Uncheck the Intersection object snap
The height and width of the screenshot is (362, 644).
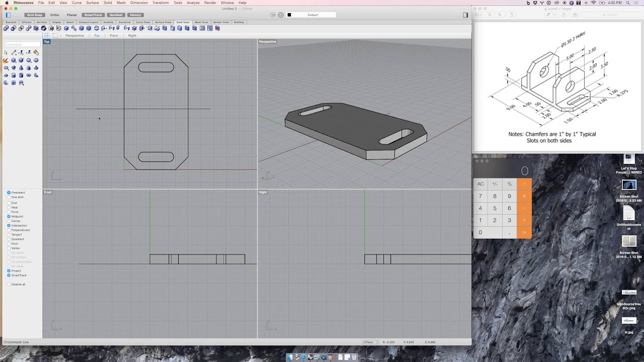[9, 226]
